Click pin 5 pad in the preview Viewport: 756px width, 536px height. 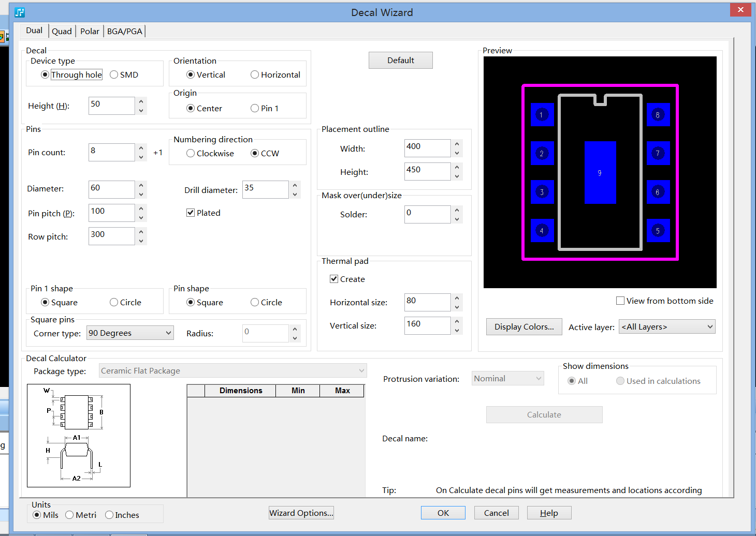coord(658,231)
